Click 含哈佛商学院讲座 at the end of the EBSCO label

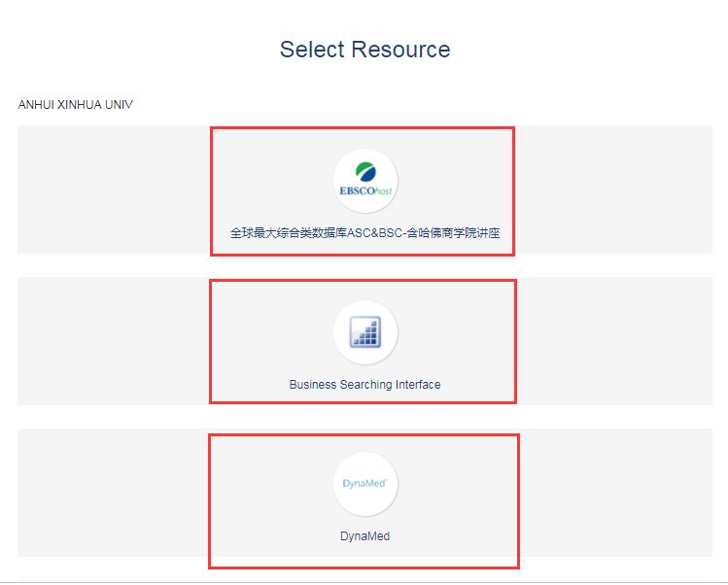(455, 233)
